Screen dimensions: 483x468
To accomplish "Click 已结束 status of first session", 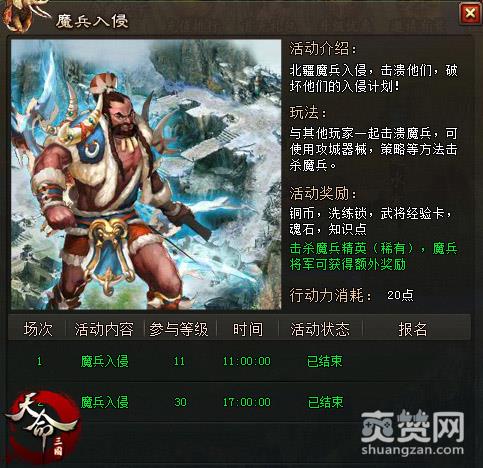I will pyautogui.click(x=325, y=361).
